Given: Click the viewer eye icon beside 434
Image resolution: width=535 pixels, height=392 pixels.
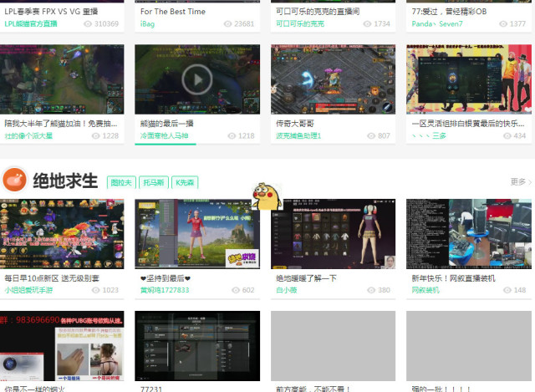Looking at the screenshot, I should pos(507,135).
